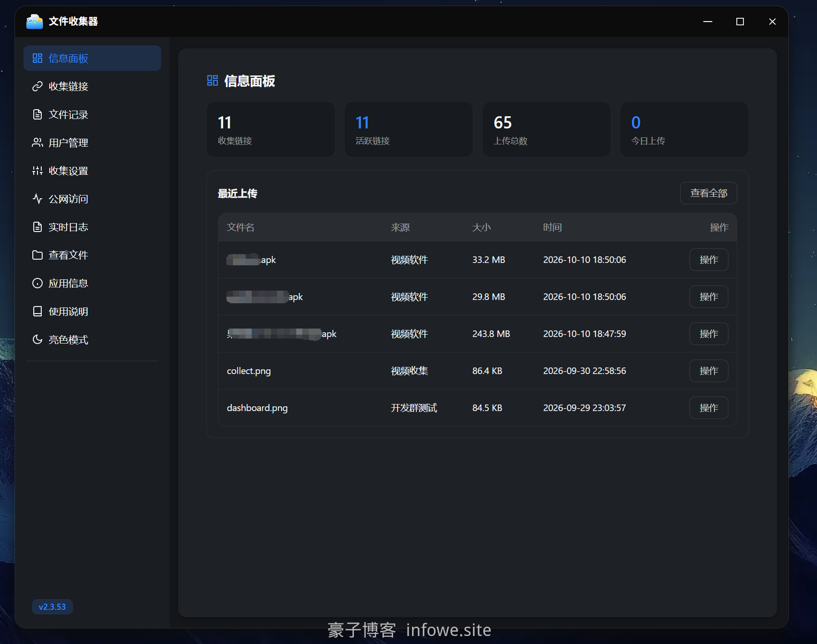This screenshot has width=817, height=644.
Task: Click the 实时日志 log file icon
Action: (x=37, y=227)
